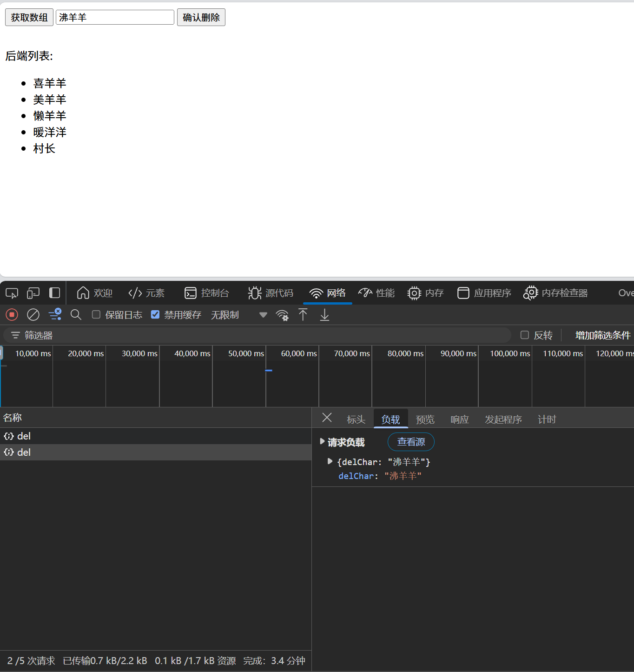Click the 后端列表 heading text
634x672 pixels.
click(29, 56)
